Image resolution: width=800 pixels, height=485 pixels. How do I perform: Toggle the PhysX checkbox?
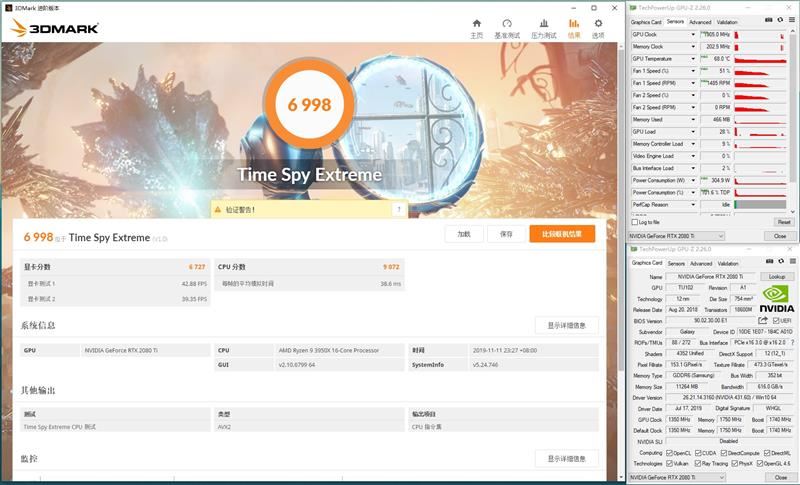[735, 464]
